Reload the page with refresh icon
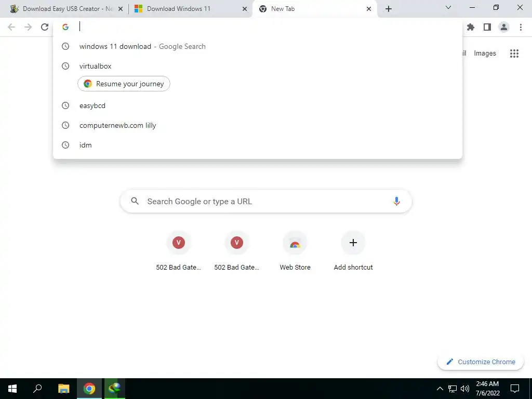 click(45, 27)
